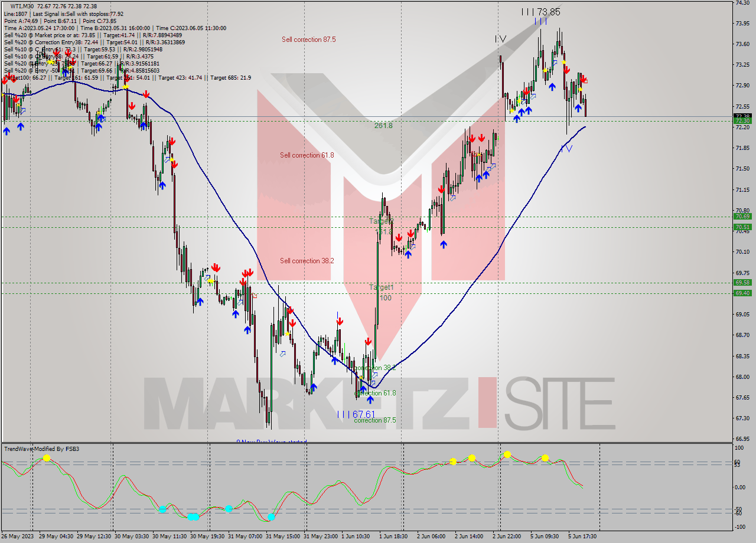This screenshot has height=543, width=756.
Task: Click the Sell correction 61.8 label
Action: click(x=307, y=155)
